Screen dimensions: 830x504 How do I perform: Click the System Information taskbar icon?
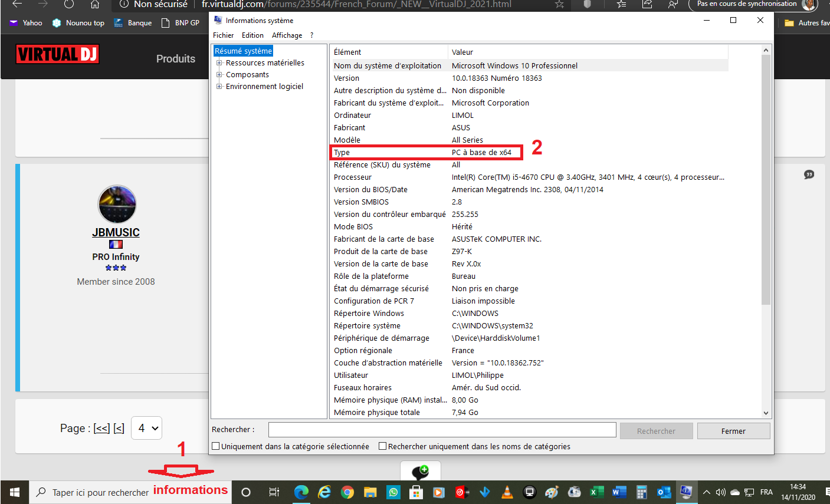tap(686, 492)
